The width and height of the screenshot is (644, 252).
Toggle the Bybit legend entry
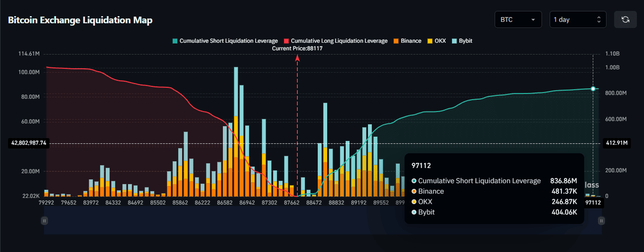point(462,41)
